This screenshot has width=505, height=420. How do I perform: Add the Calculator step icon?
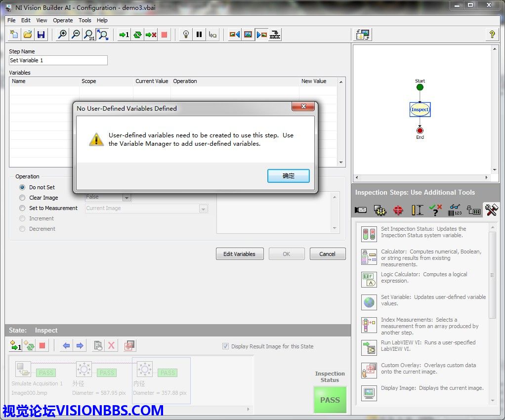pyautogui.click(x=369, y=257)
